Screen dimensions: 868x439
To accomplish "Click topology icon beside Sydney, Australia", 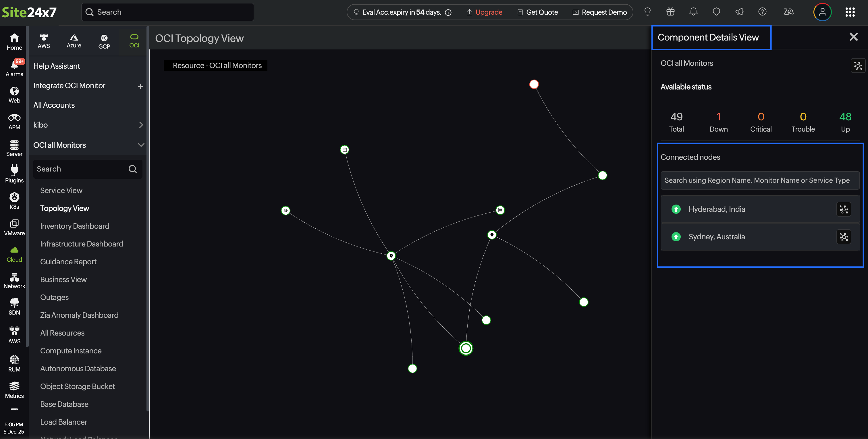I will (x=843, y=237).
